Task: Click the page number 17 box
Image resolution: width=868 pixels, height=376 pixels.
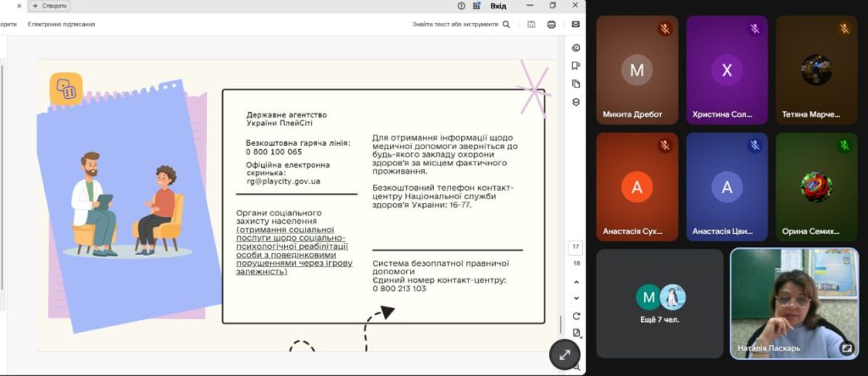Action: coord(576,246)
